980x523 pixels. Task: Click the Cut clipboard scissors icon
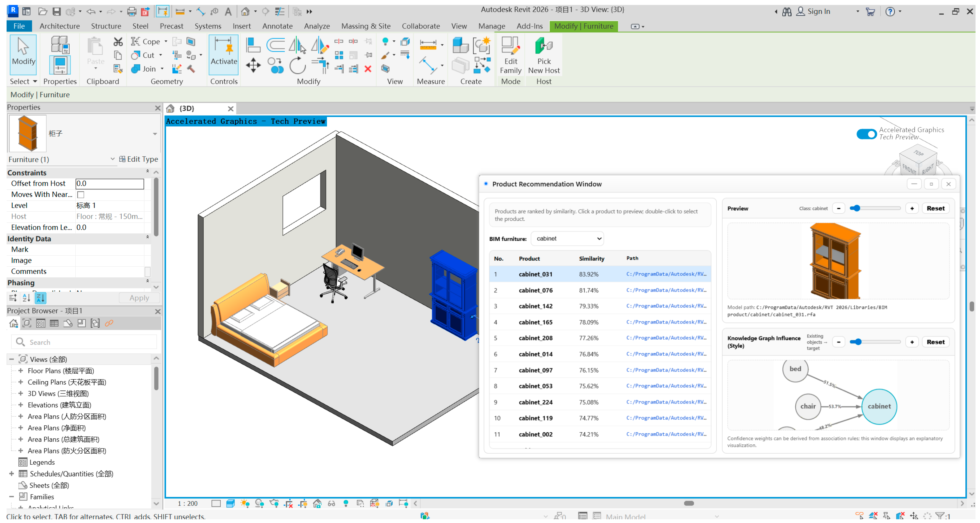118,41
